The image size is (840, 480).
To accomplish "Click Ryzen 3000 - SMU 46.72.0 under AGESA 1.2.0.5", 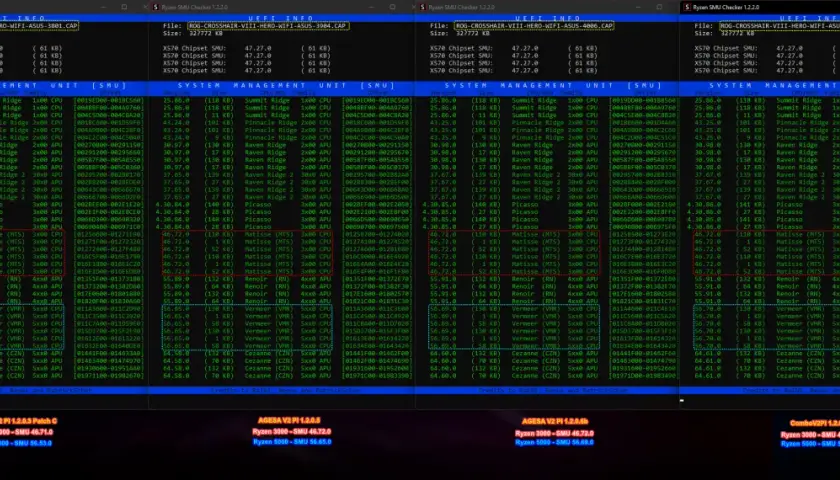I will pyautogui.click(x=292, y=431).
